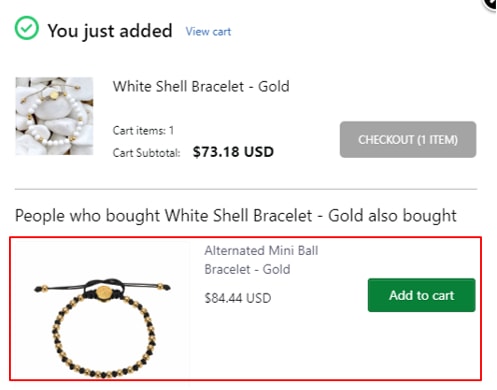Open the White Shell Bracelet thumbnail image

click(x=54, y=116)
